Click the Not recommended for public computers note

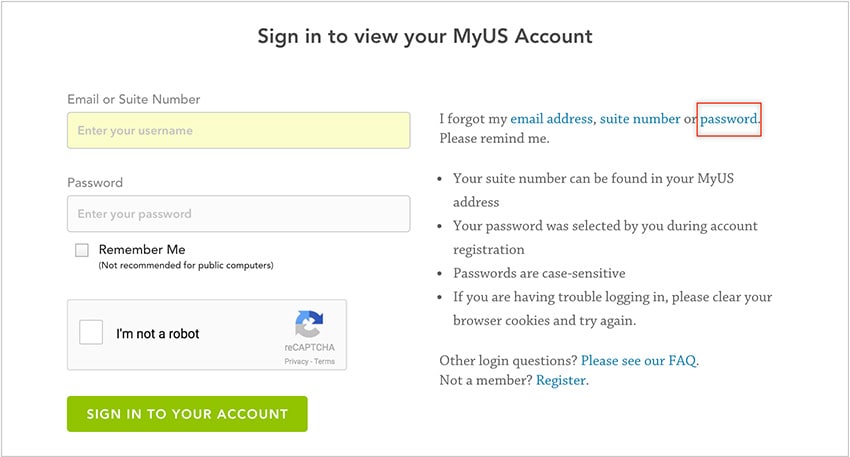(x=186, y=265)
